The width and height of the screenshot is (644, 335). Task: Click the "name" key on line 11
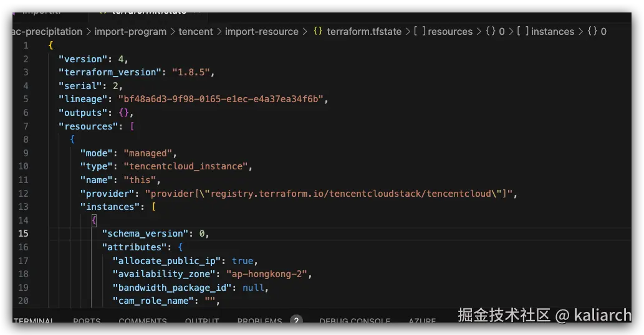point(97,179)
